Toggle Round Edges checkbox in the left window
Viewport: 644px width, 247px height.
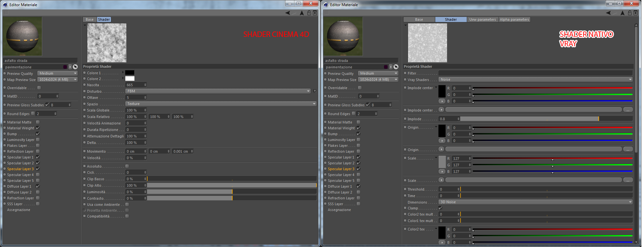[x=33, y=114]
